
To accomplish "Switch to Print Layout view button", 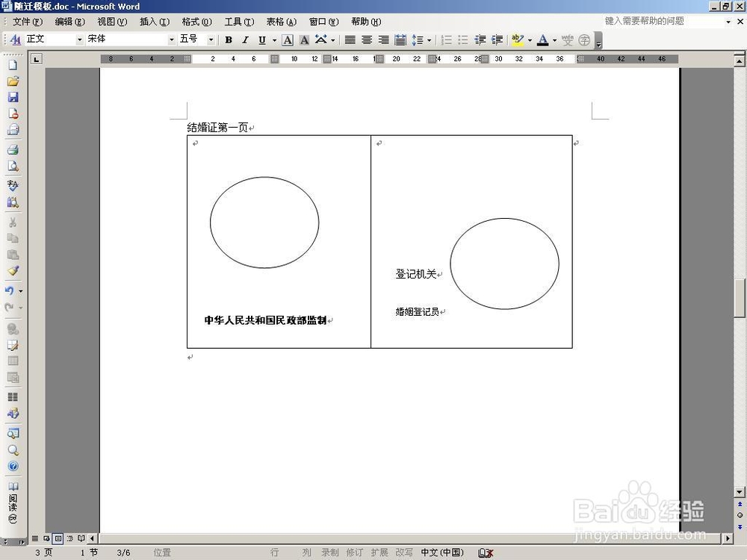I will (58, 538).
